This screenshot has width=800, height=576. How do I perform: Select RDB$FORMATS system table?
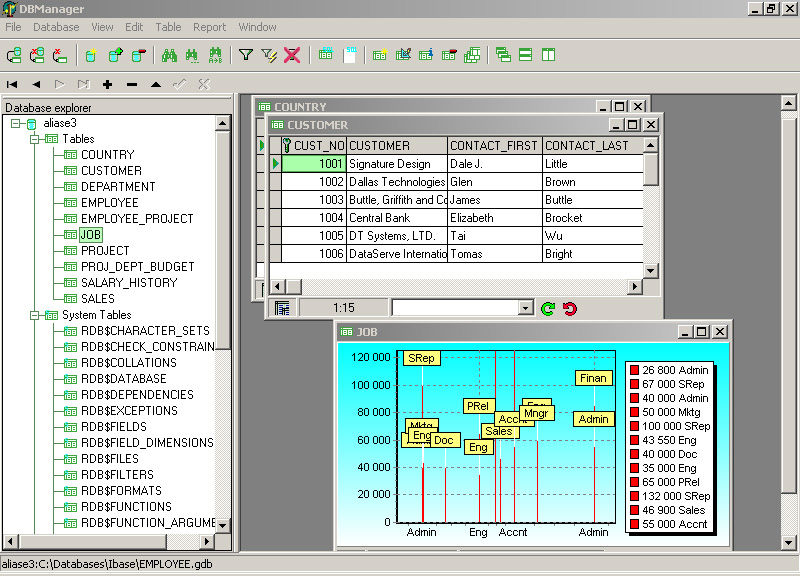coord(121,491)
